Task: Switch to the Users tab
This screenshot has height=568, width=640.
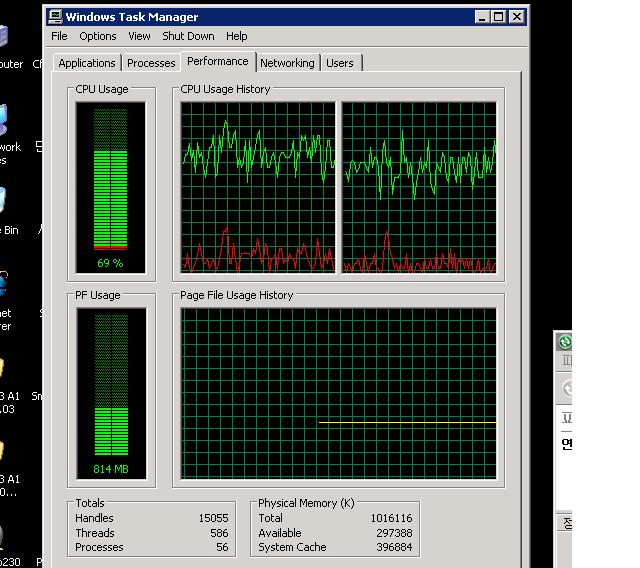Action: point(340,63)
